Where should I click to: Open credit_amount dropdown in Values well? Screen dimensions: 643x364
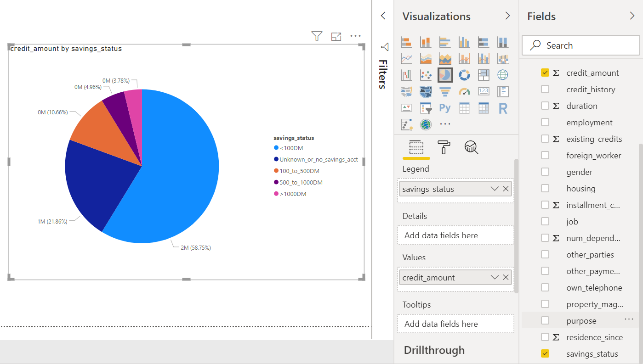click(x=495, y=277)
